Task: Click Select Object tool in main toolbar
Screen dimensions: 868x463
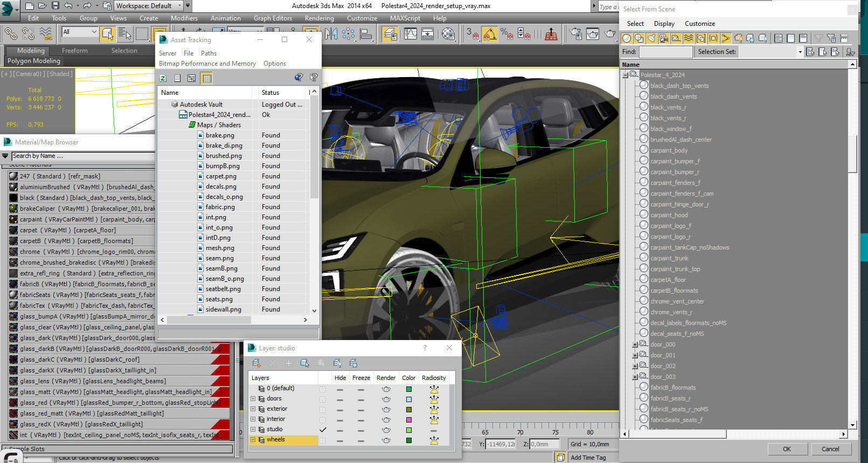Action: (x=107, y=34)
